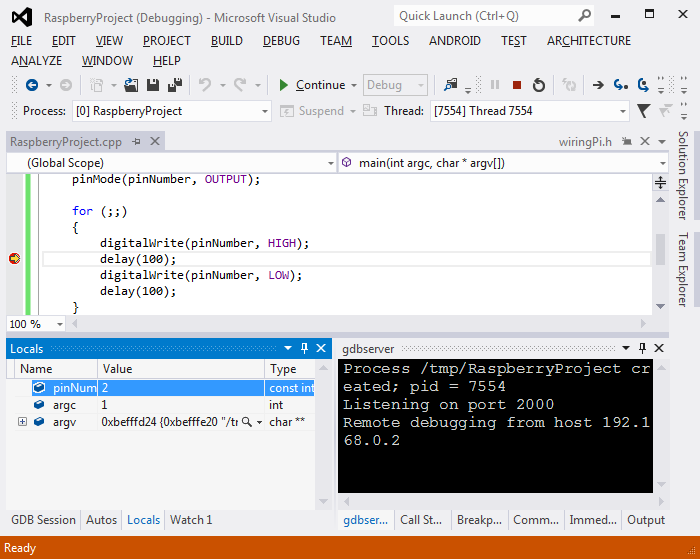Viewport: 700px width, 559px height.
Task: Click the Undo arrow icon
Action: click(205, 85)
